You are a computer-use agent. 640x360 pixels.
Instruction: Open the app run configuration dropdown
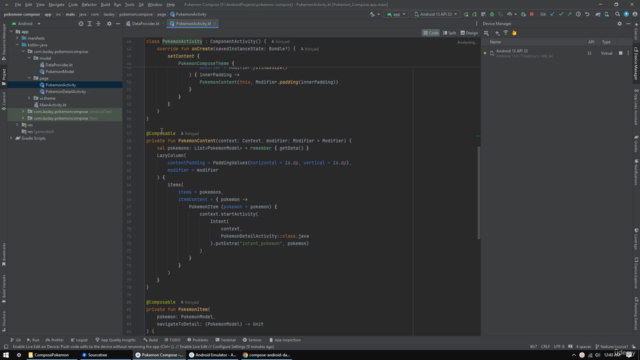pos(396,14)
